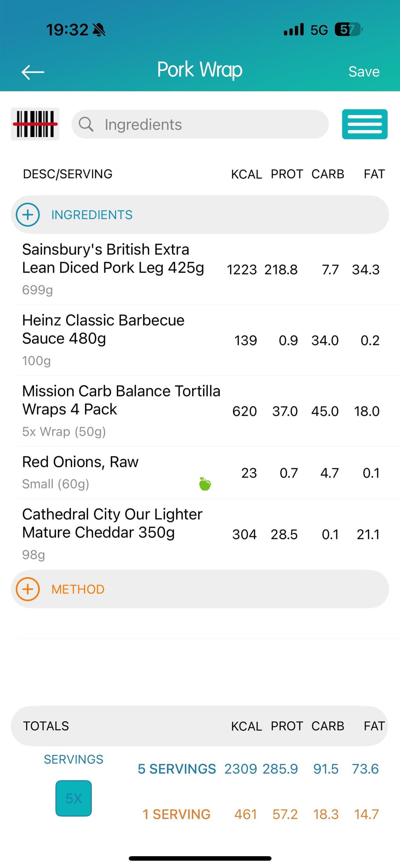Tap the back arrow icon
Screen dimensions: 400x868
click(33, 72)
